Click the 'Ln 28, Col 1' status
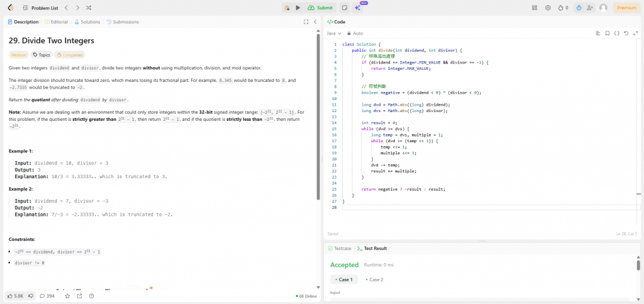The image size is (644, 304). (626, 234)
